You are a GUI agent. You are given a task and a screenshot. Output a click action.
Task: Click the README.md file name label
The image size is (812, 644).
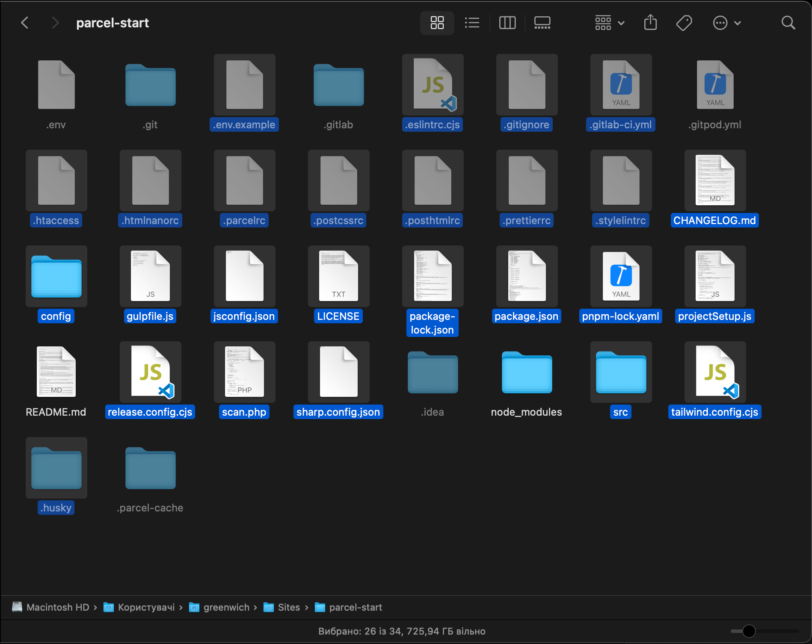pyautogui.click(x=56, y=412)
